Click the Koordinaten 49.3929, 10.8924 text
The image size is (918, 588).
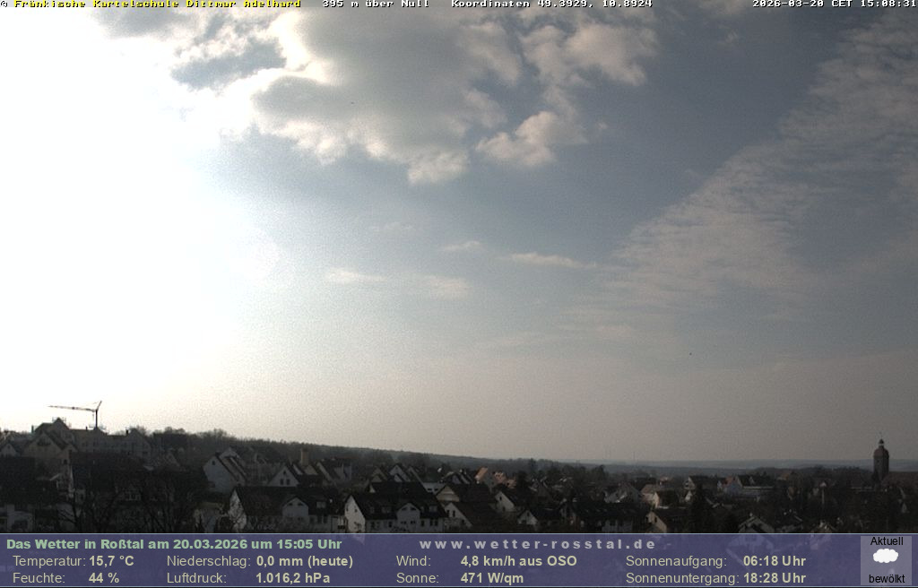tap(551, 4)
